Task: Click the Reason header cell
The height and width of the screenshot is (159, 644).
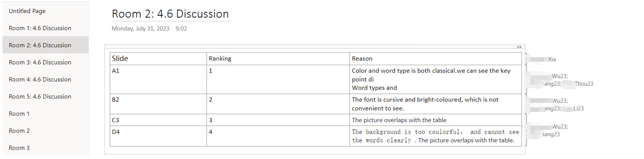Action: coord(436,59)
